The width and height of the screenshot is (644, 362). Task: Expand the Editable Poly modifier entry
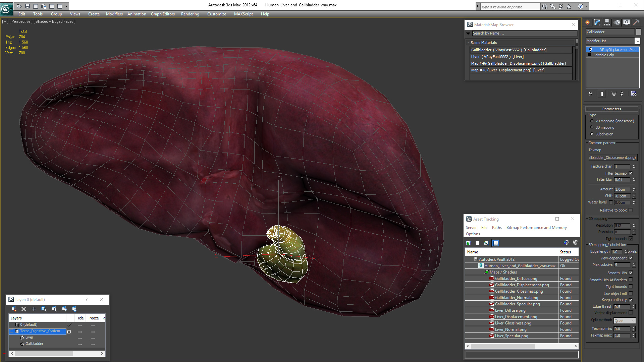point(590,55)
